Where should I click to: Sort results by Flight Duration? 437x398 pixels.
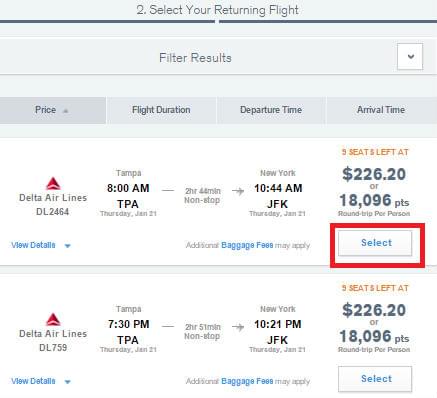click(161, 110)
